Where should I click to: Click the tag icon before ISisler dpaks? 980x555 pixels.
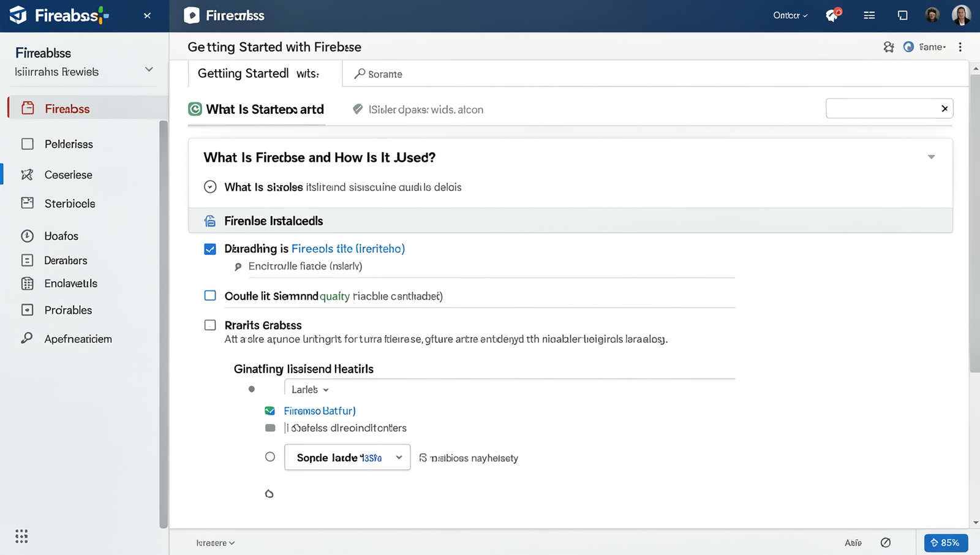pos(358,109)
